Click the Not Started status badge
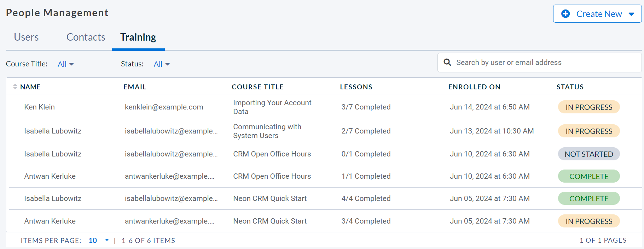 click(x=589, y=154)
